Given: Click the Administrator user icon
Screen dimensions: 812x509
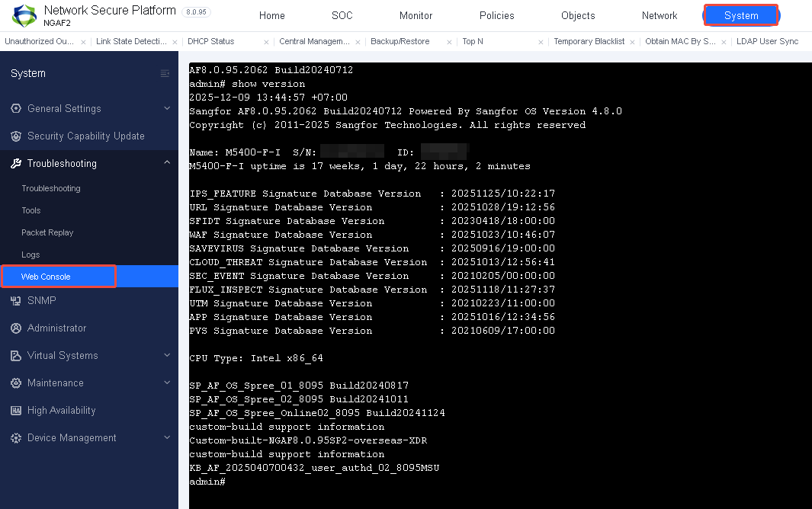Looking at the screenshot, I should (x=16, y=328).
